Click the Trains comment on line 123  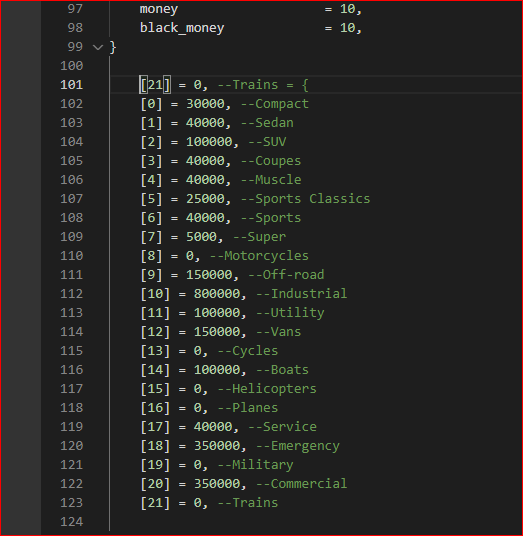tap(248, 503)
